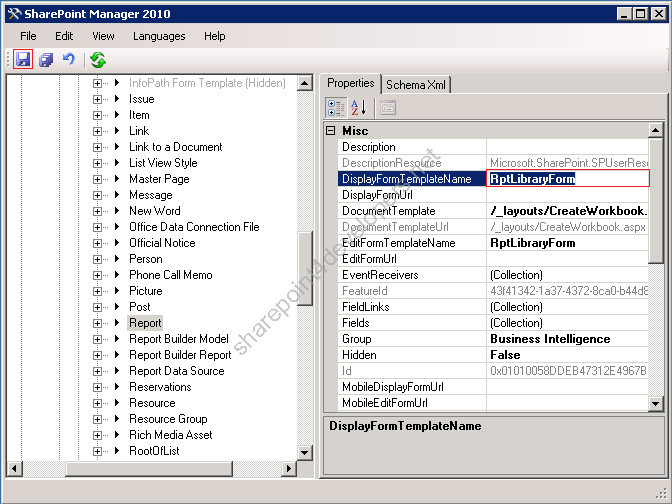The width and height of the screenshot is (672, 504).
Task: Click property grid scroll down arrow
Action: pyautogui.click(x=656, y=403)
